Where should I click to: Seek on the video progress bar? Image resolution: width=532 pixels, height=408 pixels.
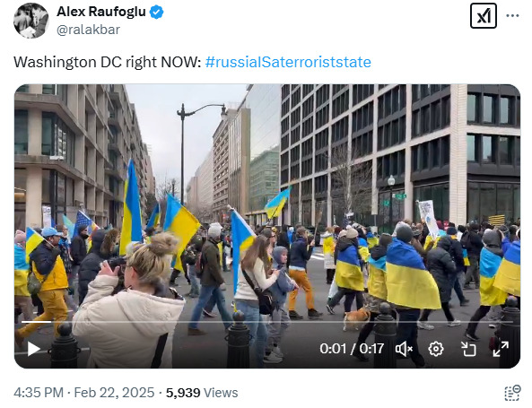click(267, 322)
